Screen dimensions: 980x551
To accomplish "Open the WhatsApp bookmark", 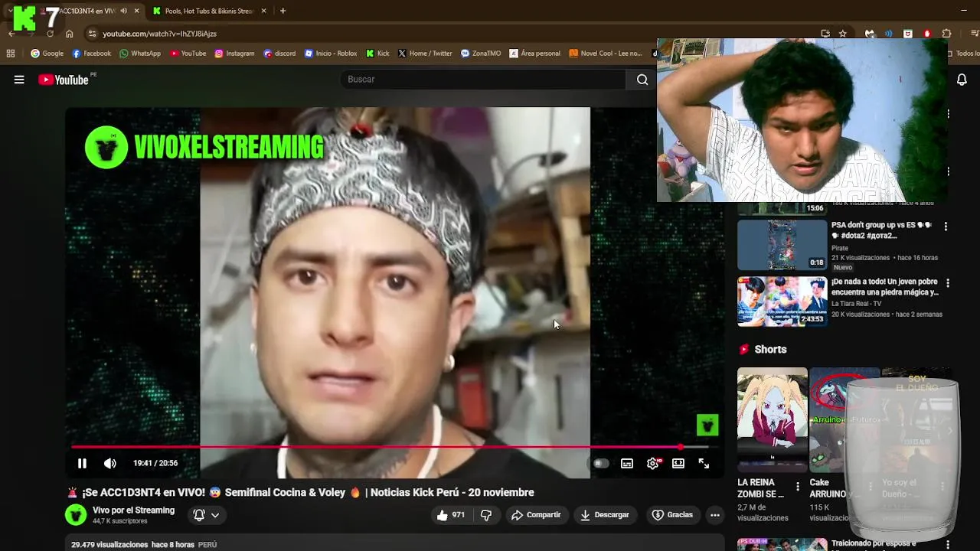I will coord(140,54).
